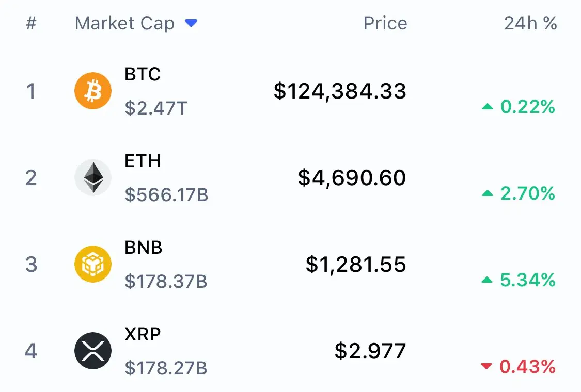This screenshot has height=392, width=581.
Task: Sort by the # rank column header
Action: coord(31,23)
